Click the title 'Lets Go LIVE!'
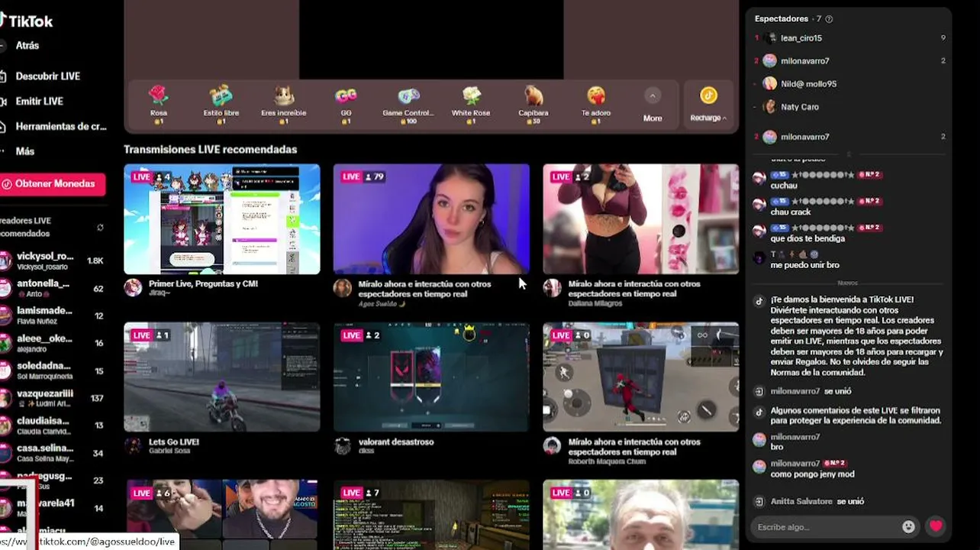980x550 pixels. click(174, 442)
